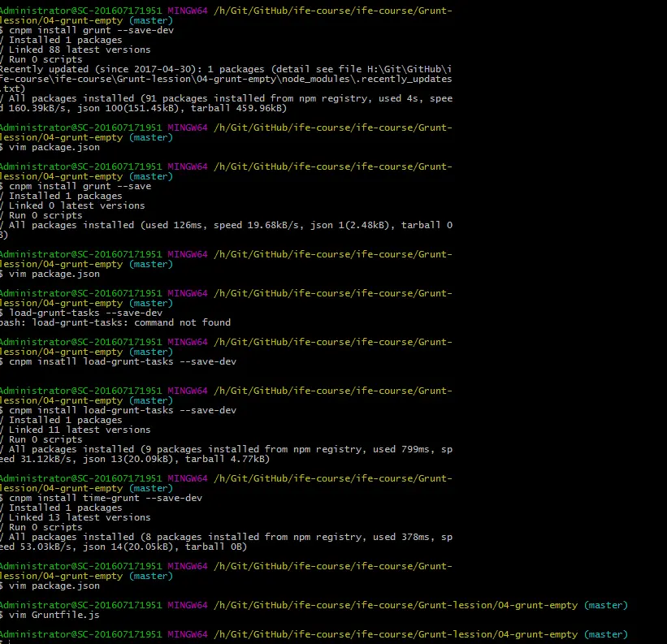667x644 pixels.
Task: Click the line with 'tarball 4.77kB)'
Action: coord(135,459)
